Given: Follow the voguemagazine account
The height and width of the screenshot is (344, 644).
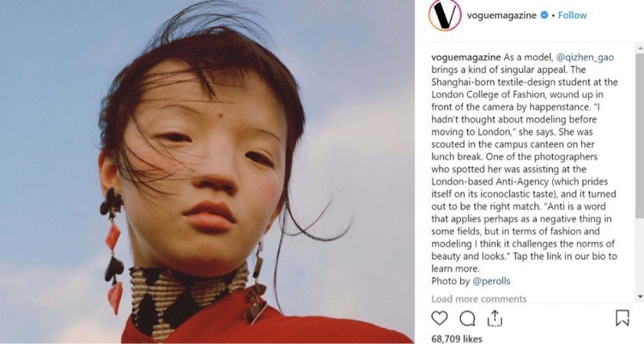Looking at the screenshot, I should (572, 15).
